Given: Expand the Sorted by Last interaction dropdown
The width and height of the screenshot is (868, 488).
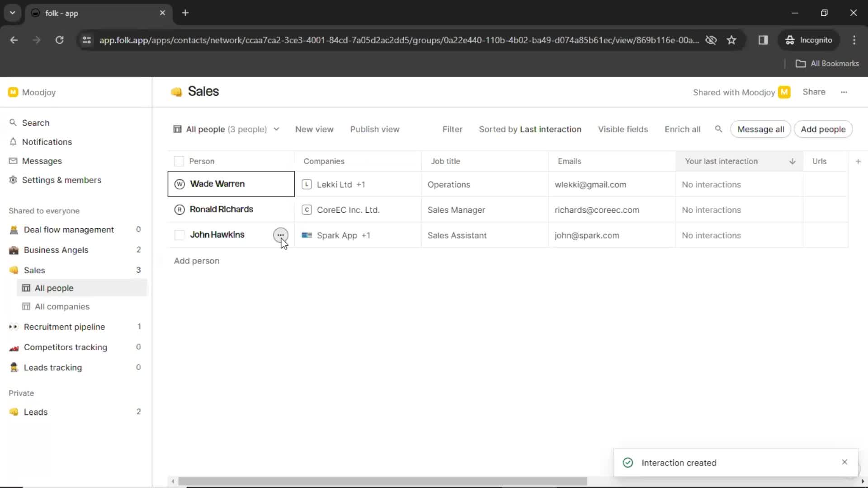Looking at the screenshot, I should pyautogui.click(x=531, y=129).
